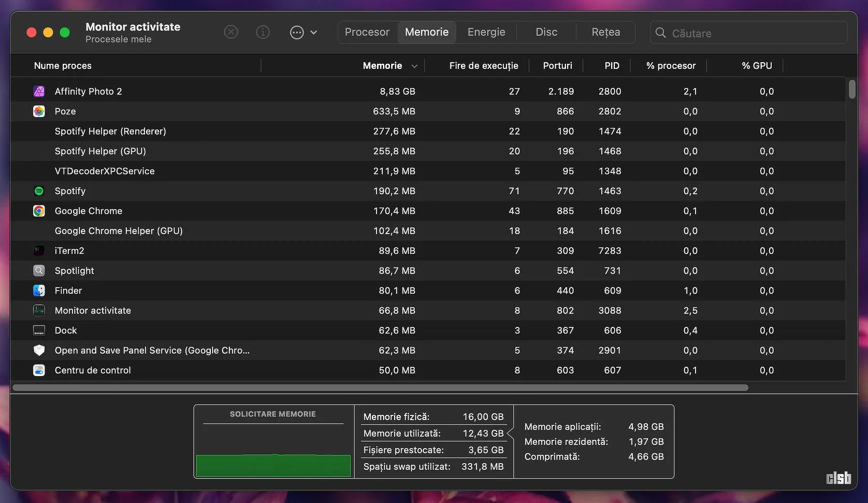Open the Disc tab
The width and height of the screenshot is (868, 503).
tap(546, 32)
